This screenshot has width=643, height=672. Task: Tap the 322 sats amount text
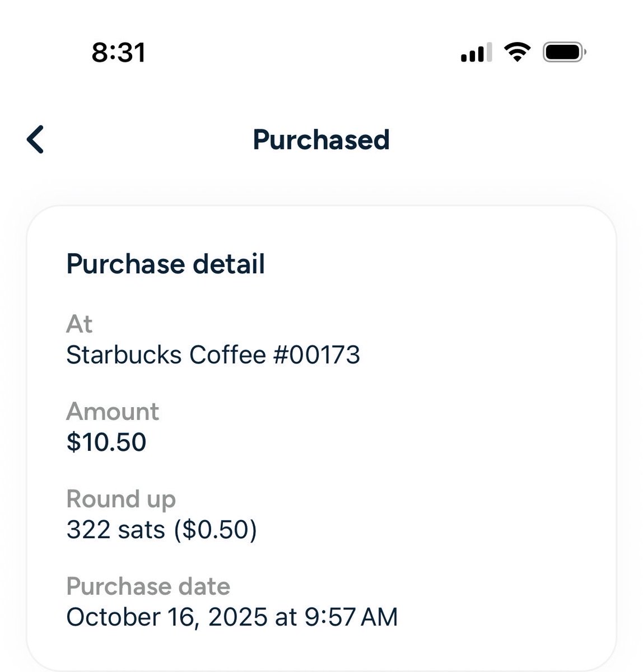tap(116, 530)
